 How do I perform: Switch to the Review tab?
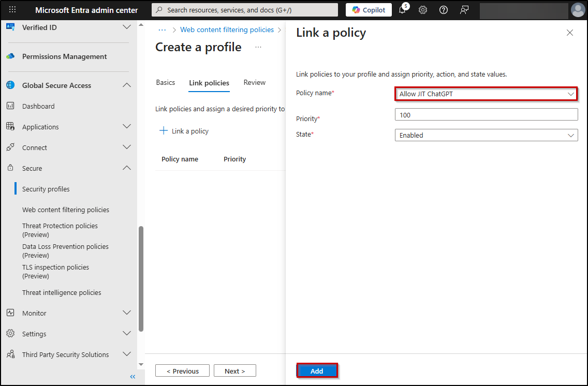254,83
